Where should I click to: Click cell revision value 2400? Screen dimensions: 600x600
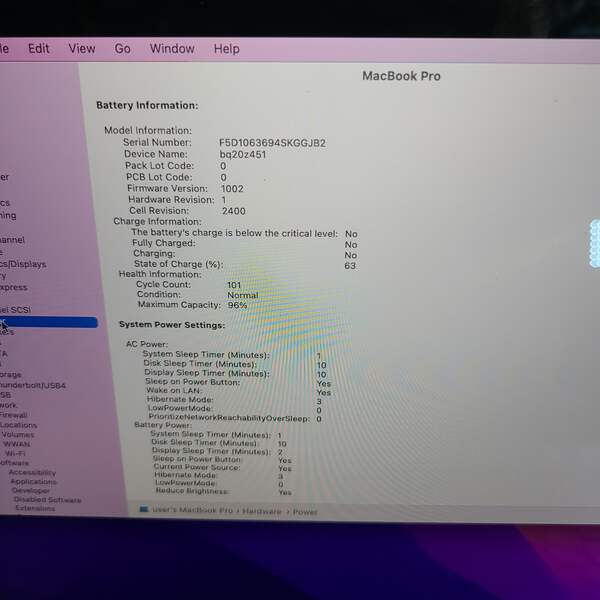point(234,211)
